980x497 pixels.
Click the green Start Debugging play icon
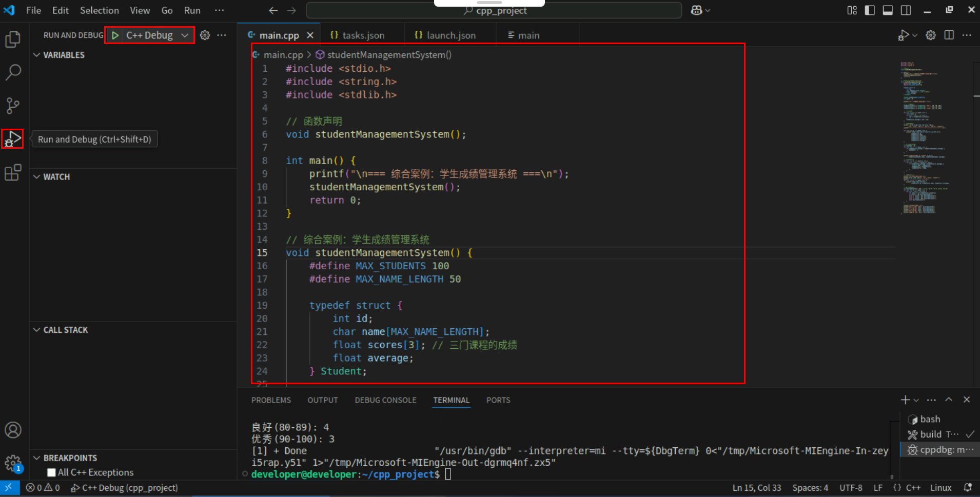pos(115,35)
